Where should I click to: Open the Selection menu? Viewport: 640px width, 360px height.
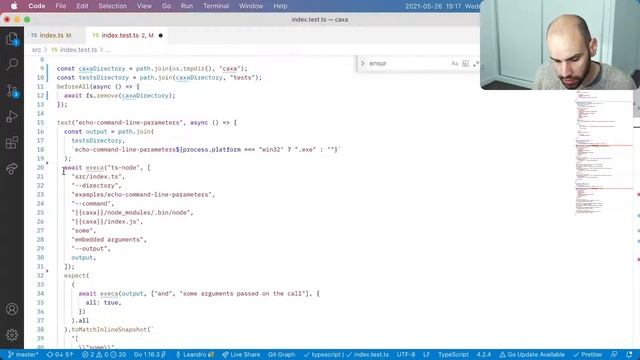113,6
